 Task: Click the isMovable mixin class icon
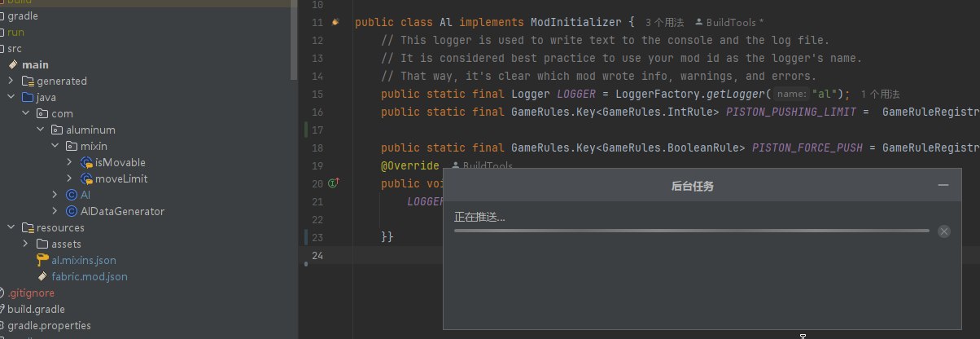[x=86, y=162]
